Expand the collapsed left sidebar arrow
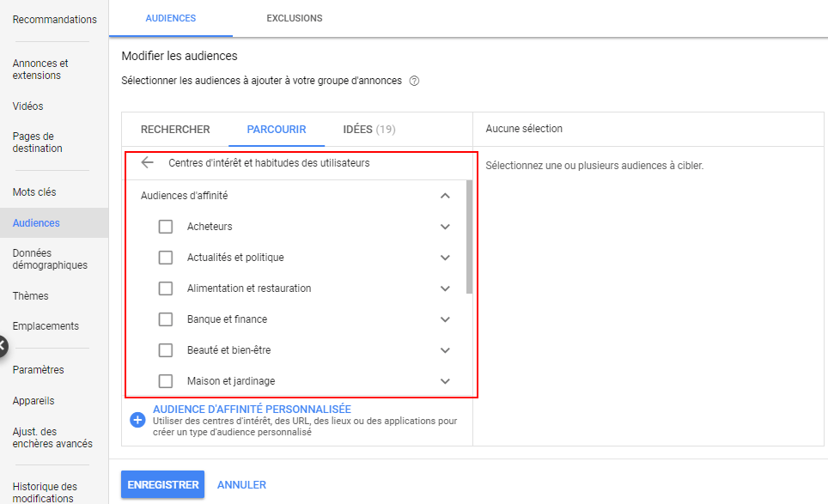 pos(3,347)
